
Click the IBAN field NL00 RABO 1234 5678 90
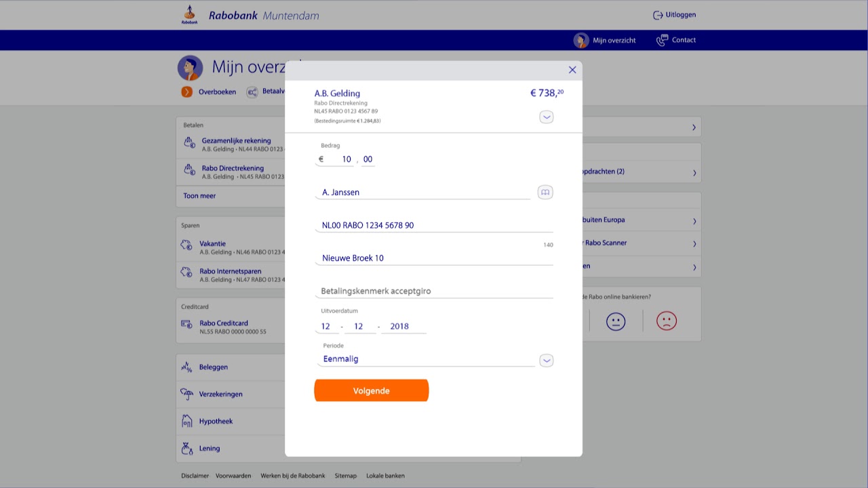tap(434, 225)
